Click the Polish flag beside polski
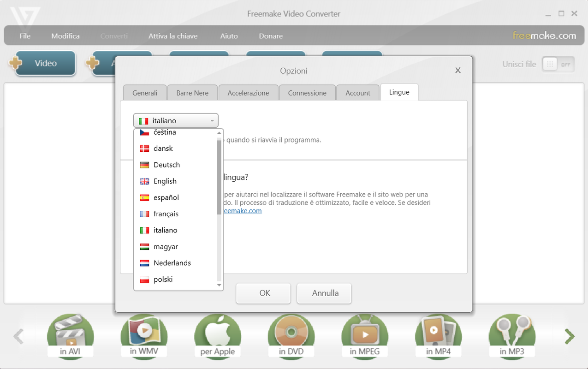The width and height of the screenshot is (588, 369). (x=144, y=280)
